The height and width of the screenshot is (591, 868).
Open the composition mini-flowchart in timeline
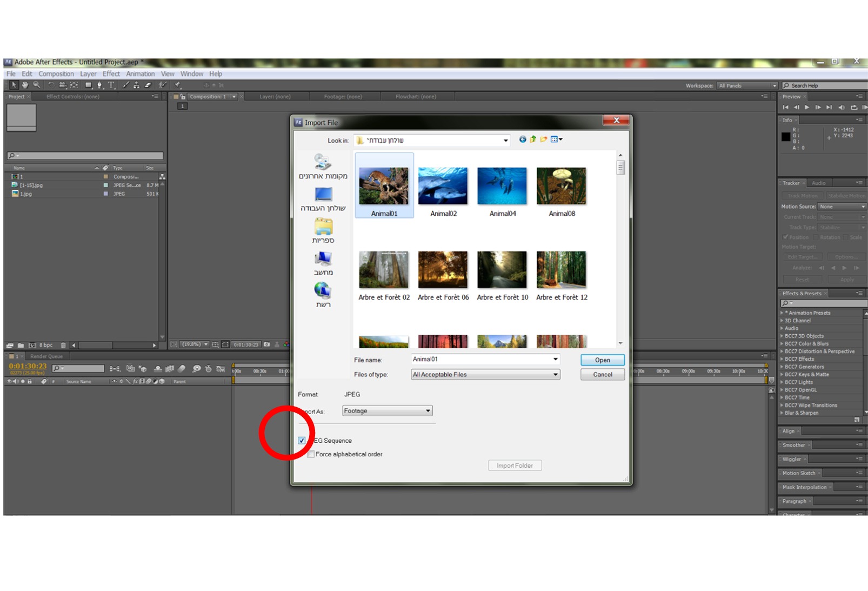click(x=115, y=369)
